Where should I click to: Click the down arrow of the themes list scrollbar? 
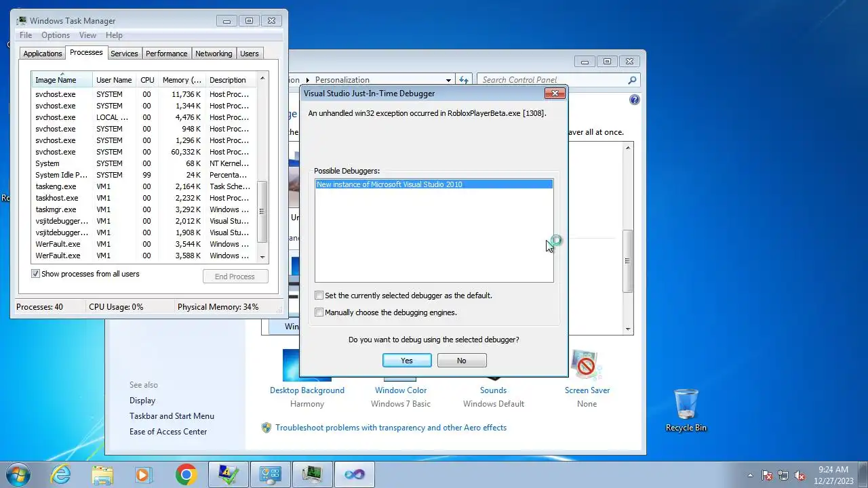628,329
